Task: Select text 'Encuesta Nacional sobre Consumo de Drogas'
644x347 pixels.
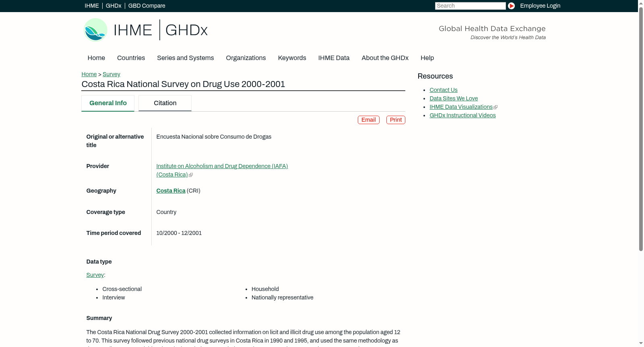Action: [x=214, y=137]
